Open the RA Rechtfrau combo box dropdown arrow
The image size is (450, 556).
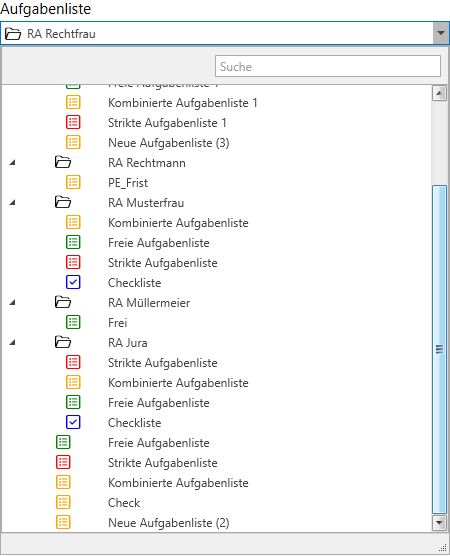point(441,33)
